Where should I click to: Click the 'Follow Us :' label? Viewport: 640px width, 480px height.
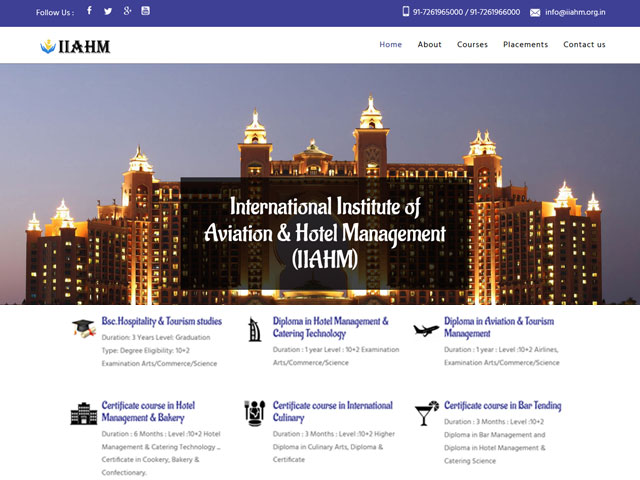point(55,13)
